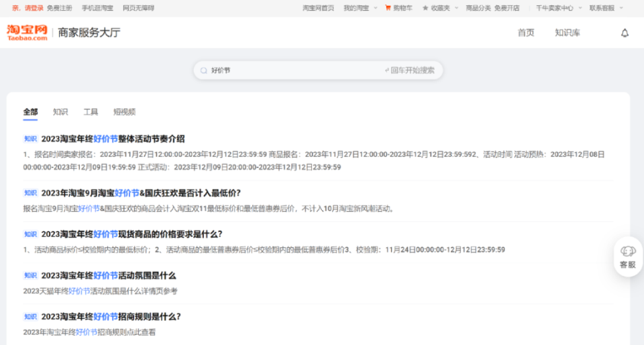
Task: Open the notification bell
Action: click(625, 33)
